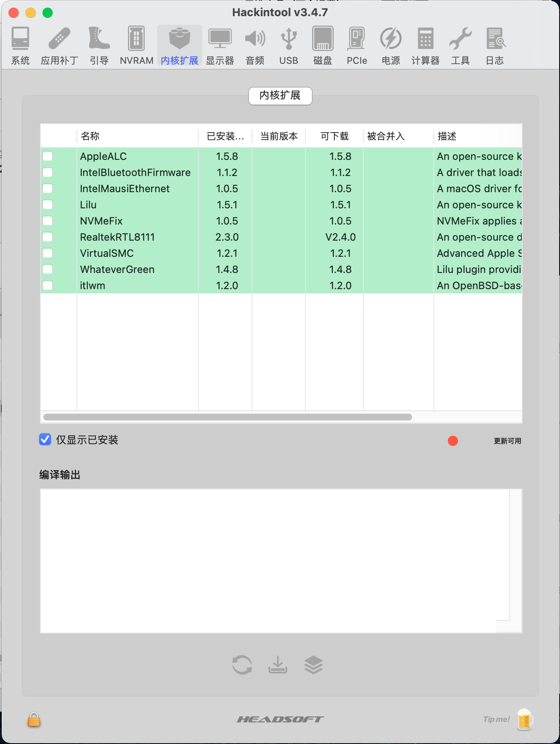Viewport: 560px width, 744px height.
Task: Open the 计算器 calculator section
Action: [425, 46]
